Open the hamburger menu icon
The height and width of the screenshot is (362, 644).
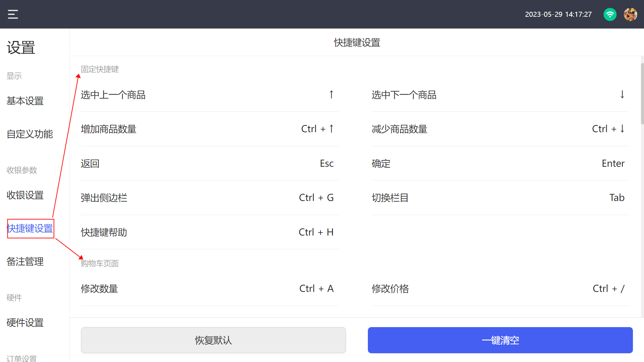(13, 14)
